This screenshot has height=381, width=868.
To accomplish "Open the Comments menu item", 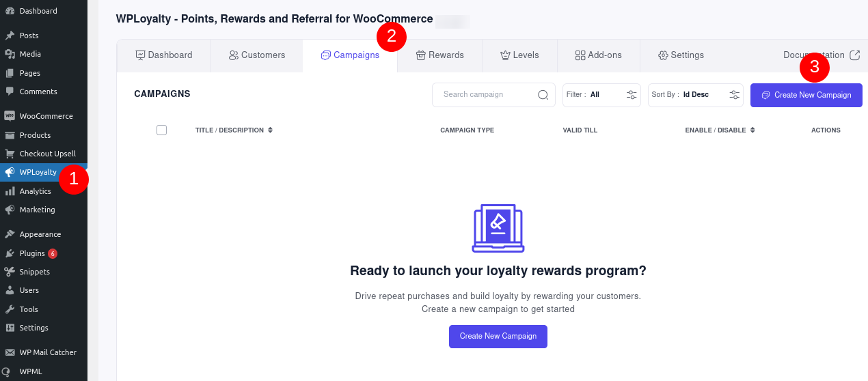I will coord(44,91).
